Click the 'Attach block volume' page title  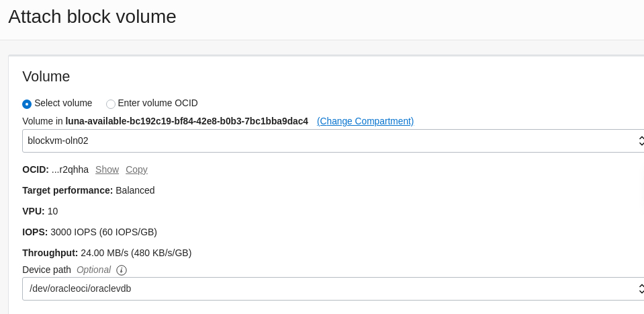pos(92,16)
